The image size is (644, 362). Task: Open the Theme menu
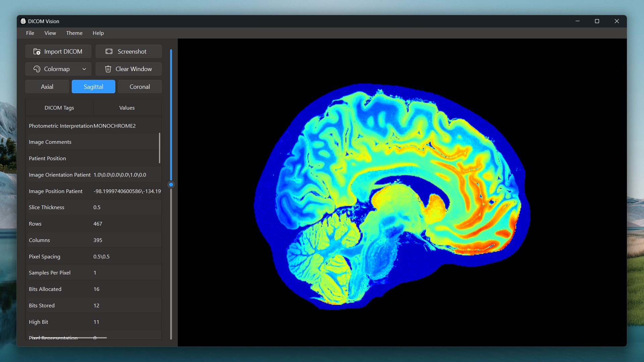click(74, 33)
